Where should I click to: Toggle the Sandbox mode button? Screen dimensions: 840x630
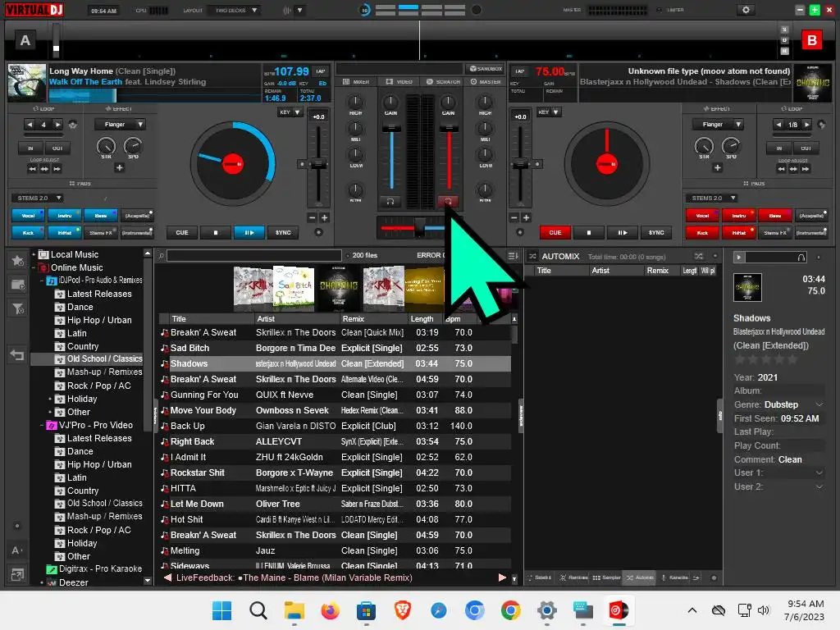(486, 69)
